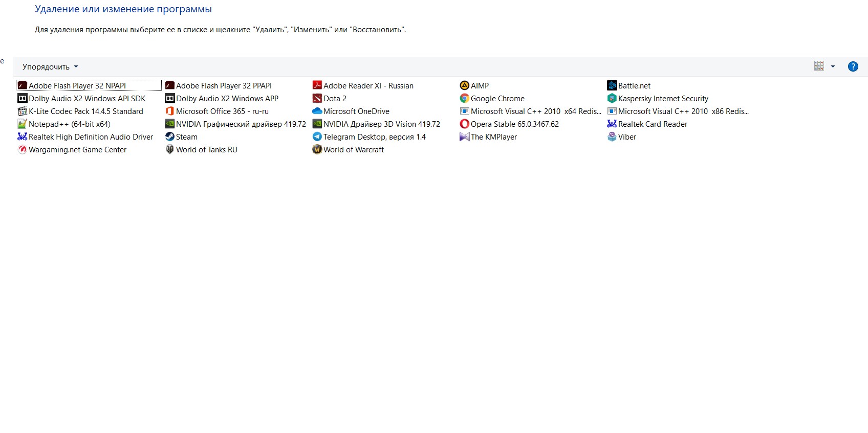The height and width of the screenshot is (433, 868).
Task: Click the Visual C++ 2010 x64 icon
Action: pos(465,111)
